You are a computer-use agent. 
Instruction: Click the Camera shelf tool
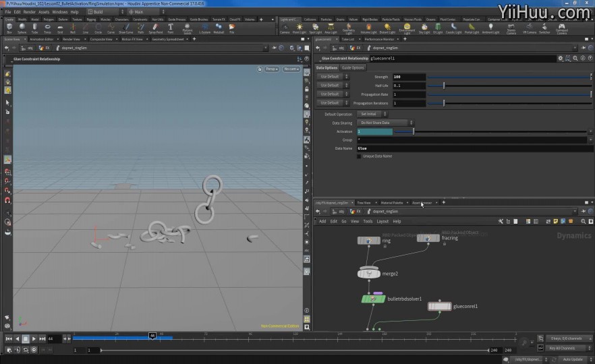coord(285,28)
